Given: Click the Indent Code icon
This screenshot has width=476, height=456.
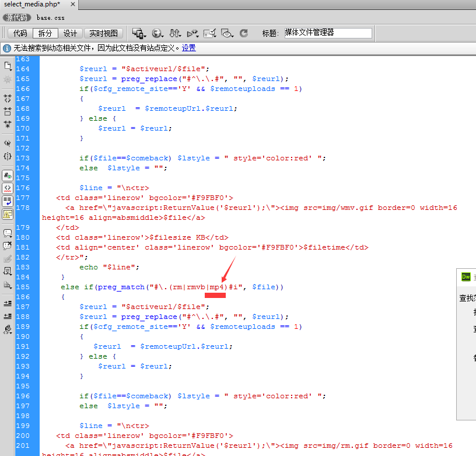Looking at the screenshot, I should 8,303.
